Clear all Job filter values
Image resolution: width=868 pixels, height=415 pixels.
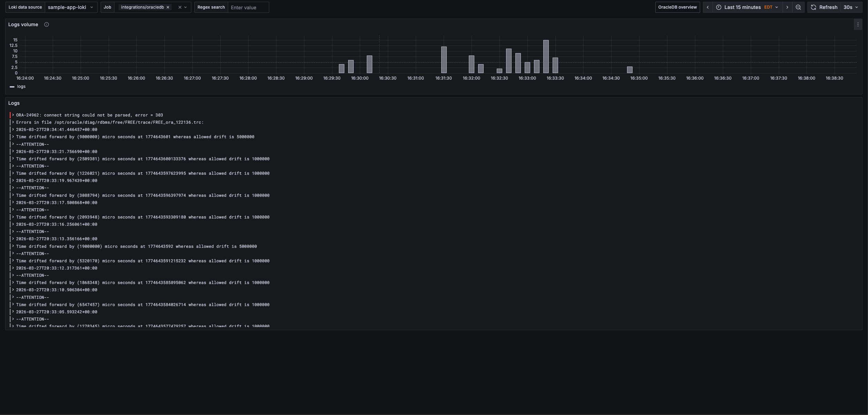(180, 7)
